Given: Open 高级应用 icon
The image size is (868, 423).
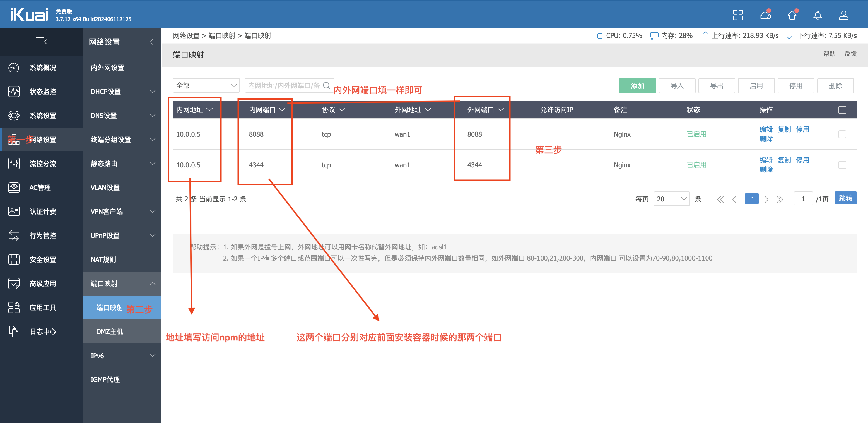Looking at the screenshot, I should (14, 283).
